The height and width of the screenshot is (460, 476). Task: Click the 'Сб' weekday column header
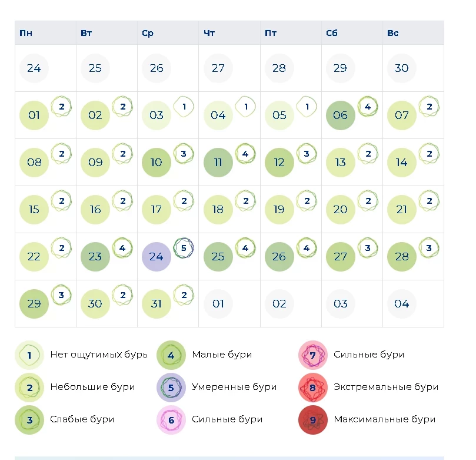[x=332, y=33]
